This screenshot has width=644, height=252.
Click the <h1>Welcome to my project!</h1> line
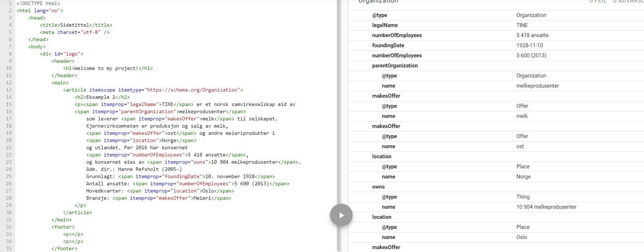click(108, 68)
